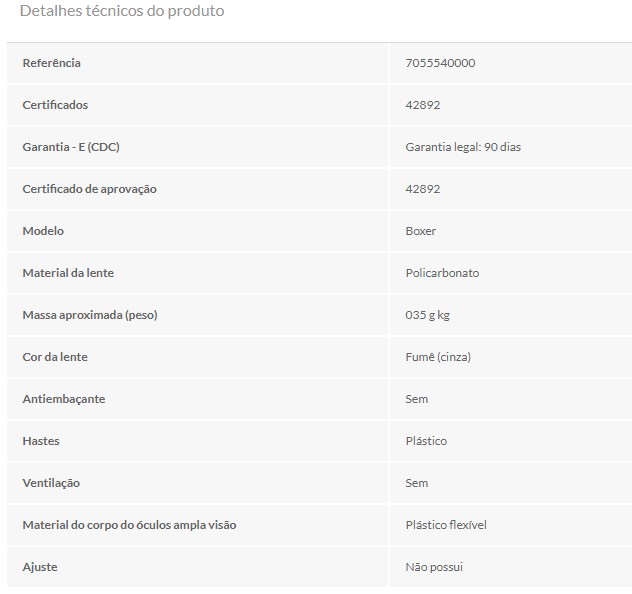This screenshot has width=632, height=594.
Task: Click the '035 g kg' weight value
Action: coord(428,315)
